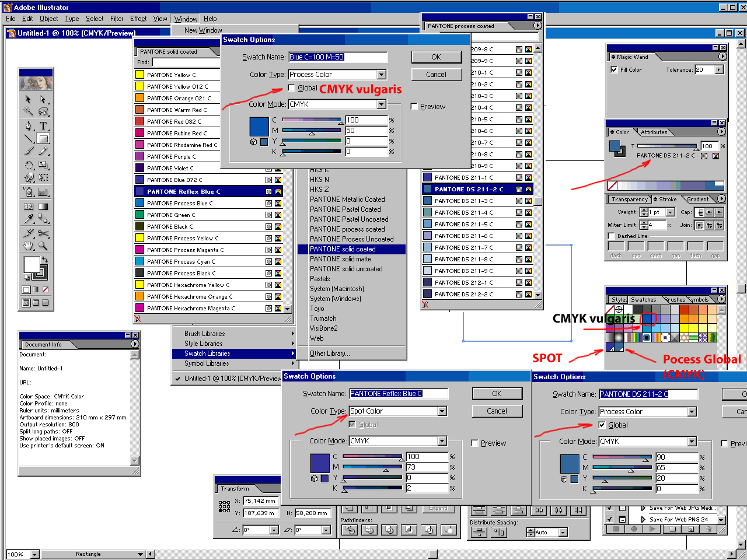Select the Column Graph tool
Screen dimensions: 747x560
pos(43,191)
